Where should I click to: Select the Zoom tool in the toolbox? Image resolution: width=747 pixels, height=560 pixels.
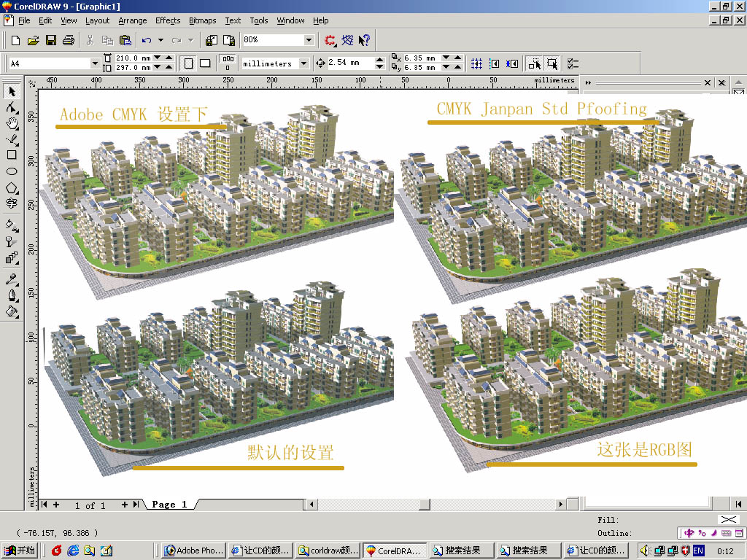[12, 123]
